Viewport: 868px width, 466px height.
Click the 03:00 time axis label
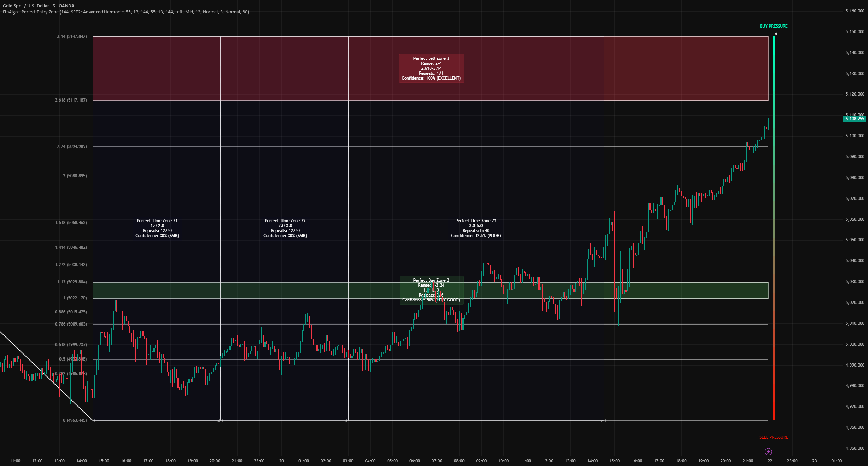348,461
